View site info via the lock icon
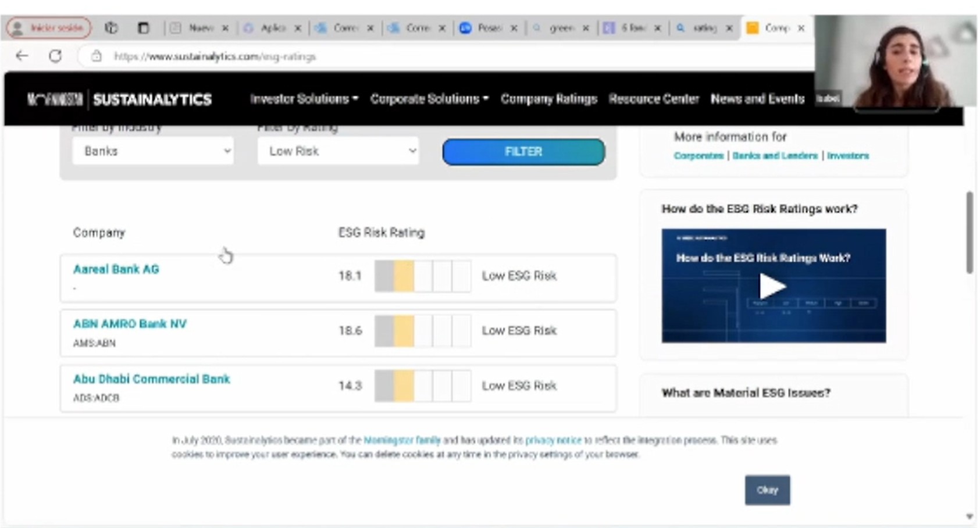Image resolution: width=980 pixels, height=528 pixels. click(97, 56)
